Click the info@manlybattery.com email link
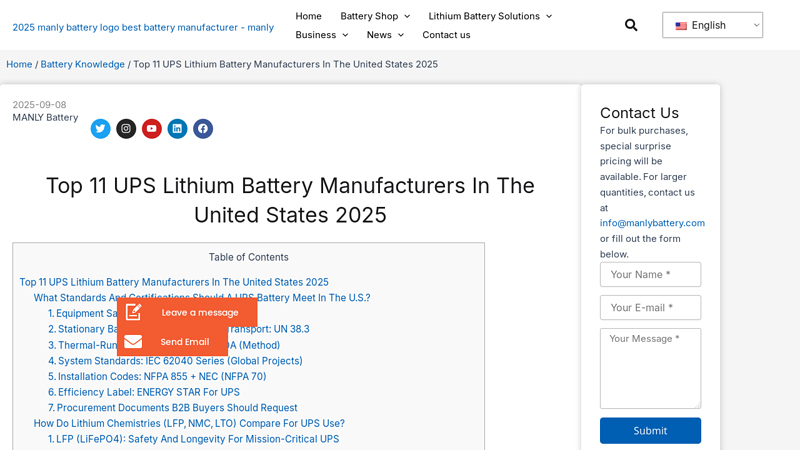 (652, 223)
